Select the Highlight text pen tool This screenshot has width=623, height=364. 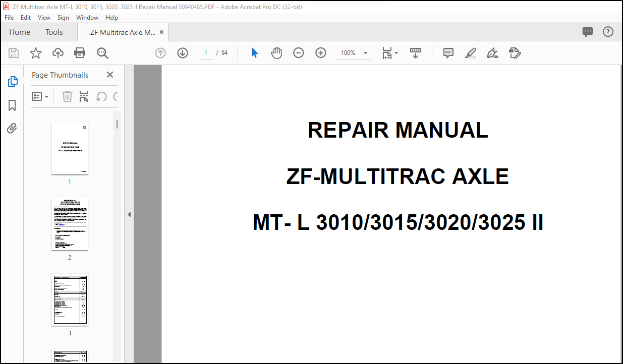(x=471, y=53)
